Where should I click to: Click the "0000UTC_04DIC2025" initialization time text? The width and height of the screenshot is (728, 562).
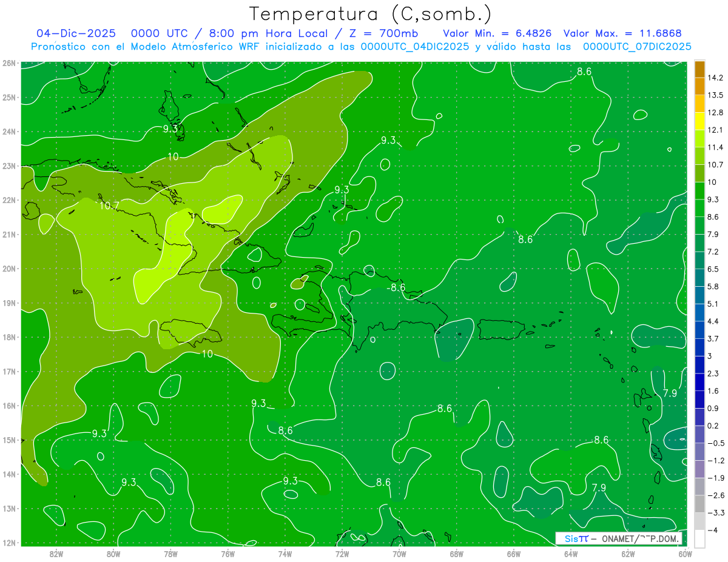[x=414, y=47]
